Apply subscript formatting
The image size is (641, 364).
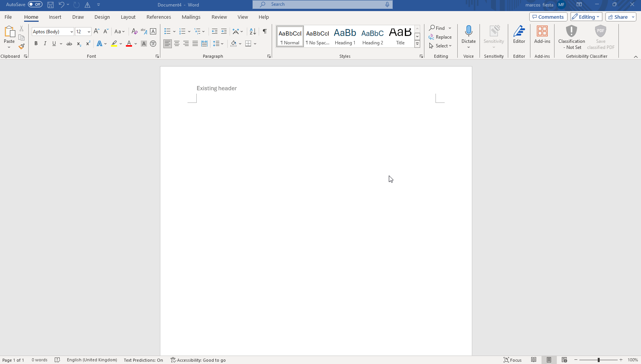(79, 44)
